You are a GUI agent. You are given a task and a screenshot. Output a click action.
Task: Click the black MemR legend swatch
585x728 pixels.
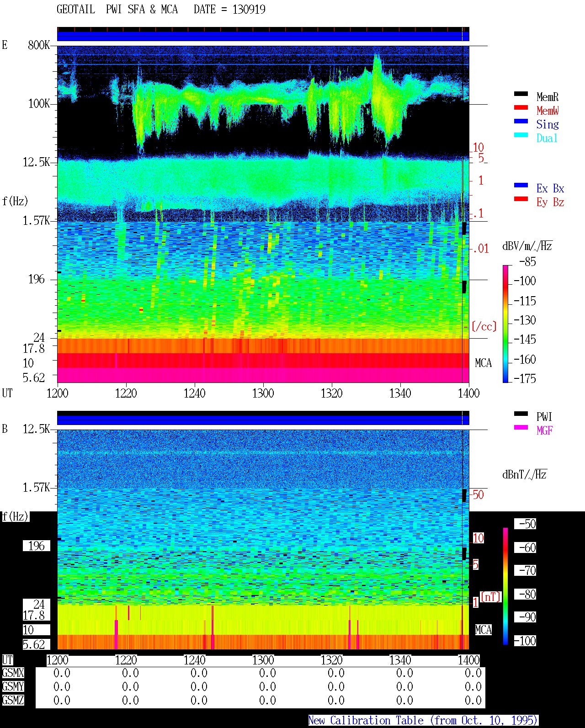(521, 94)
